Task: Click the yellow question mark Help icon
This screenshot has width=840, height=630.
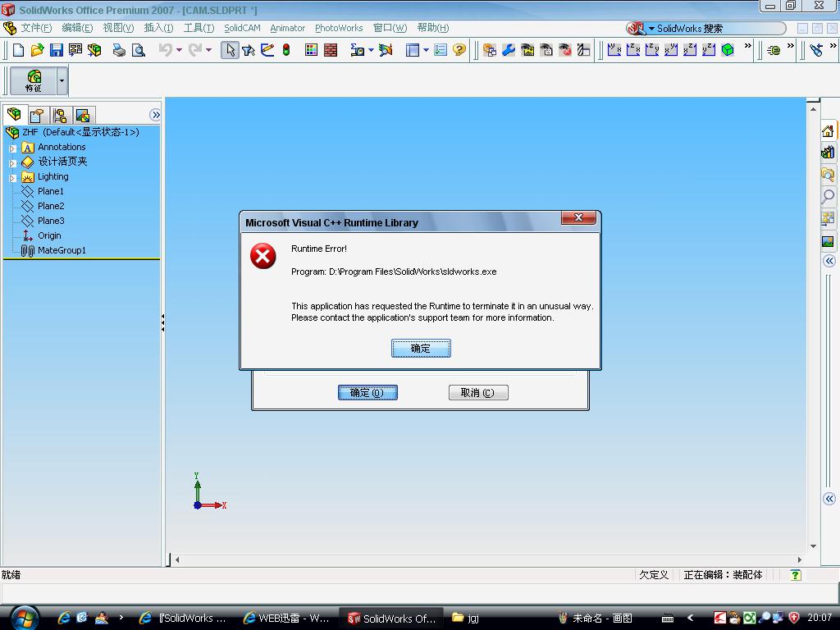Action: click(x=459, y=50)
